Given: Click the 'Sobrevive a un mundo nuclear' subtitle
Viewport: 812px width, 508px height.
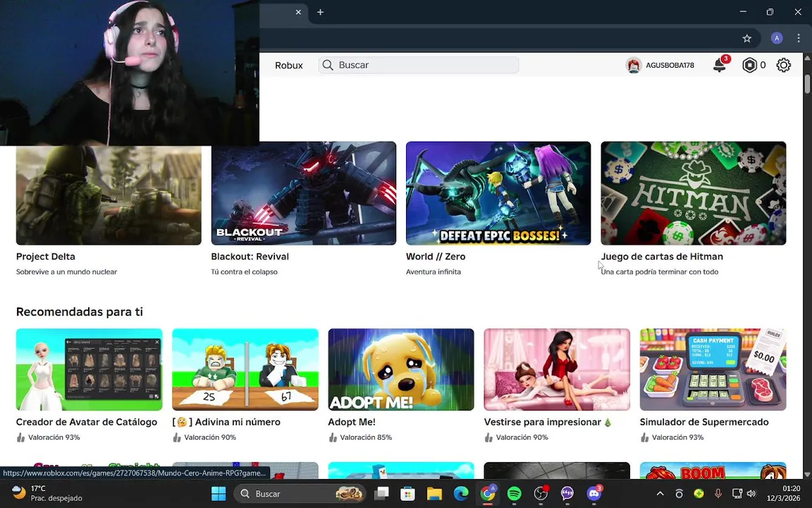Looking at the screenshot, I should click(x=66, y=272).
